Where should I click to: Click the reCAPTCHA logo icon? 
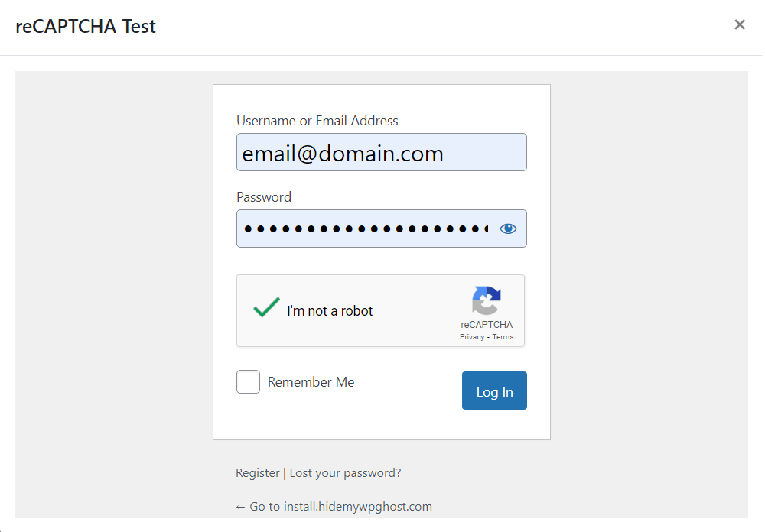[x=487, y=300]
